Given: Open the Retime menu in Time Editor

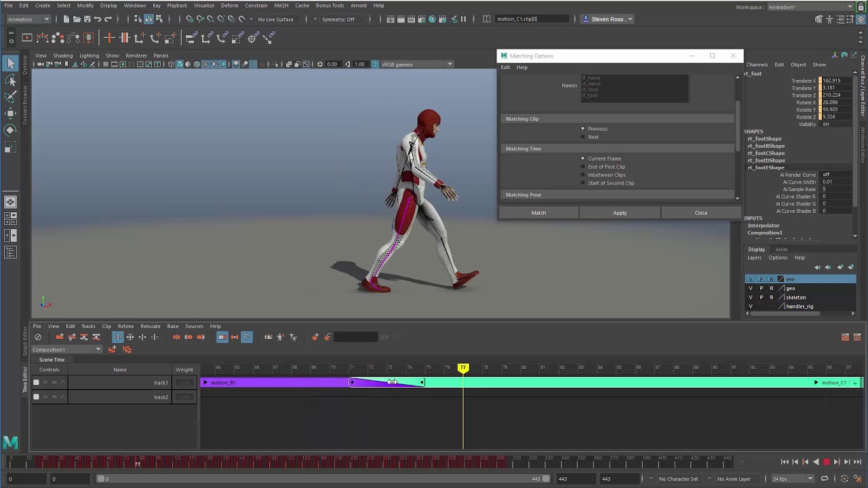Looking at the screenshot, I should click(x=125, y=326).
